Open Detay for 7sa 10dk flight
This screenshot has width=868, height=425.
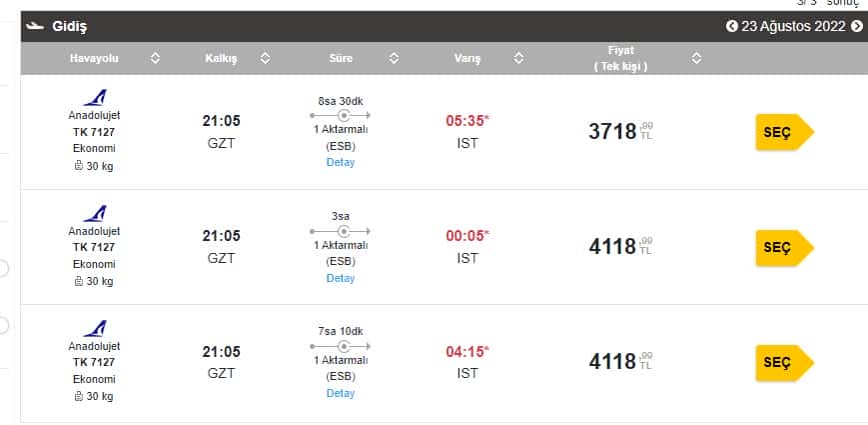[341, 393]
